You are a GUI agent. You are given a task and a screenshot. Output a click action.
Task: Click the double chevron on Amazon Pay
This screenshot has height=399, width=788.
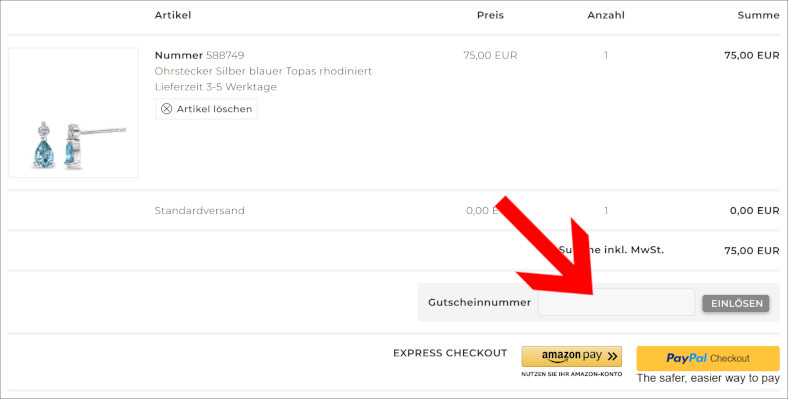(612, 356)
